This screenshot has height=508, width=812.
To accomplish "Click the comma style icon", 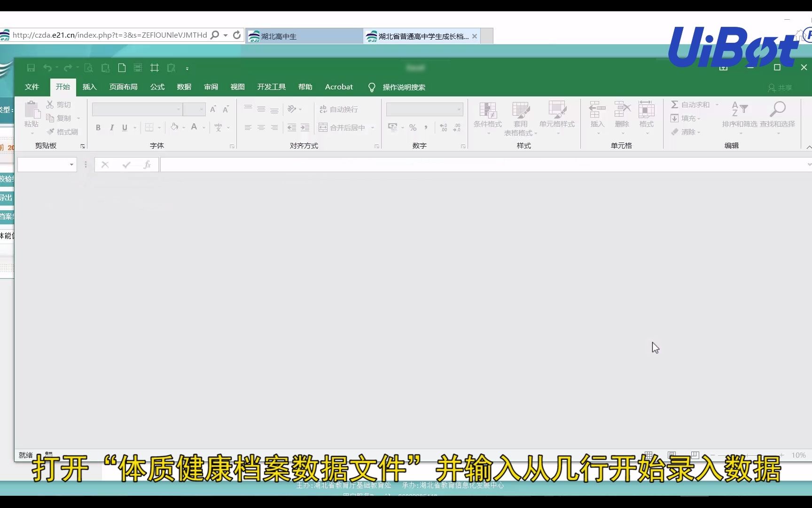I will click(426, 127).
